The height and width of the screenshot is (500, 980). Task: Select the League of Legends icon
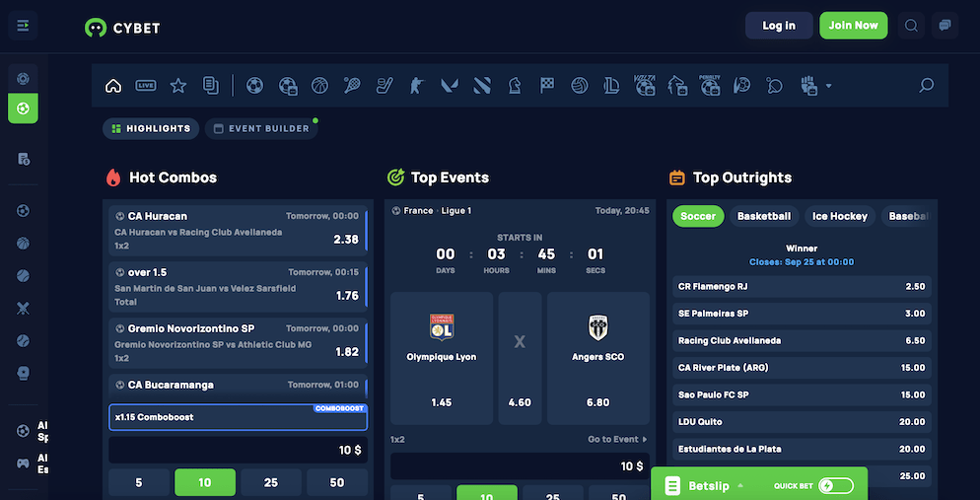(x=612, y=86)
